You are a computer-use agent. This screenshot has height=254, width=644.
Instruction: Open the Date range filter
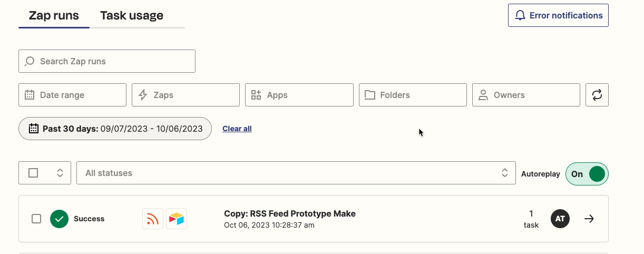[x=72, y=95]
